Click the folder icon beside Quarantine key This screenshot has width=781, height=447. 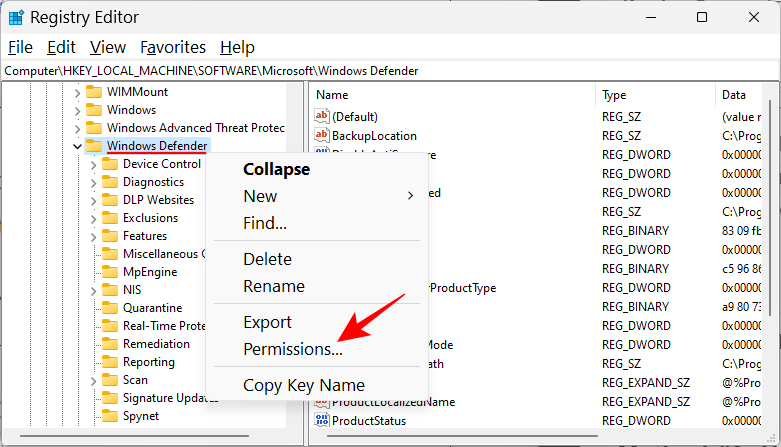point(110,308)
